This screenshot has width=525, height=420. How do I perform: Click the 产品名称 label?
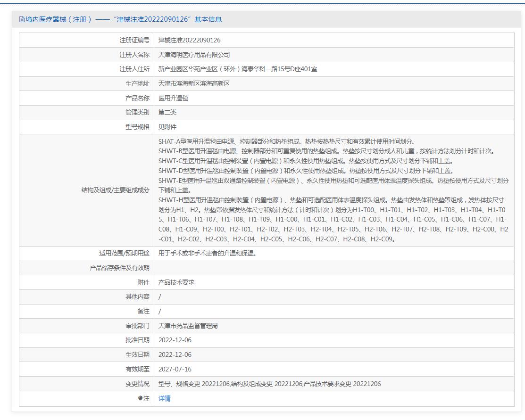click(138, 98)
